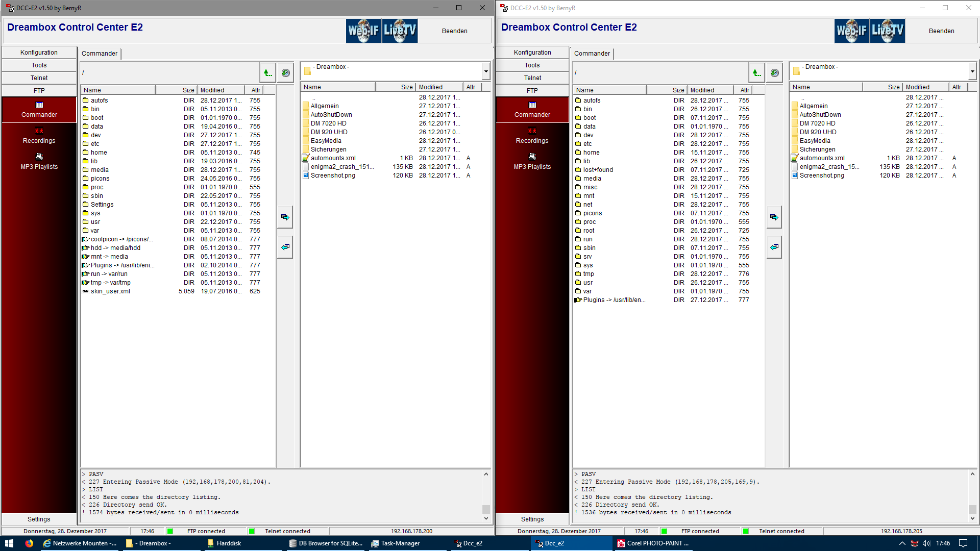
Task: Expand Dreambox folder dropdown in left window
Action: coord(486,71)
